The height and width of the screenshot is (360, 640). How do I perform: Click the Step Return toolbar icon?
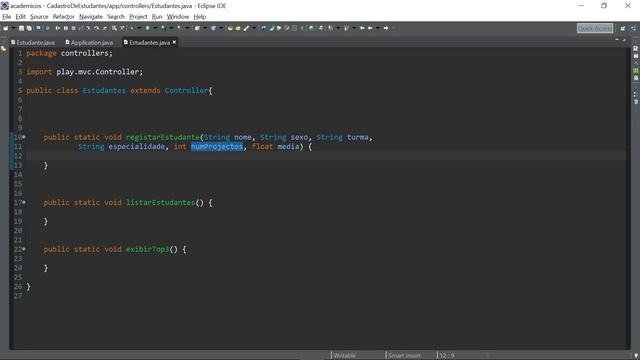click(x=104, y=28)
